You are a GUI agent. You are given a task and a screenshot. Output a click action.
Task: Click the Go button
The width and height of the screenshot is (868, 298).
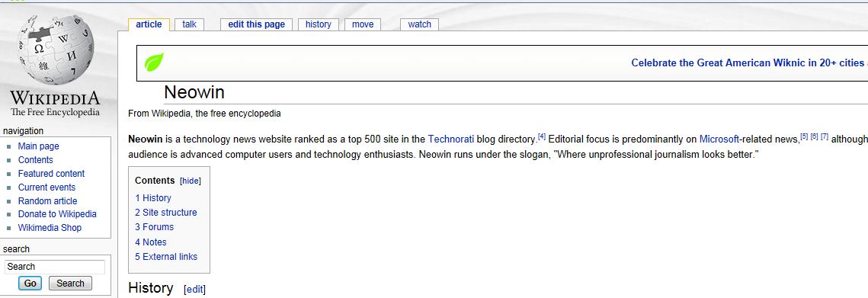[30, 284]
